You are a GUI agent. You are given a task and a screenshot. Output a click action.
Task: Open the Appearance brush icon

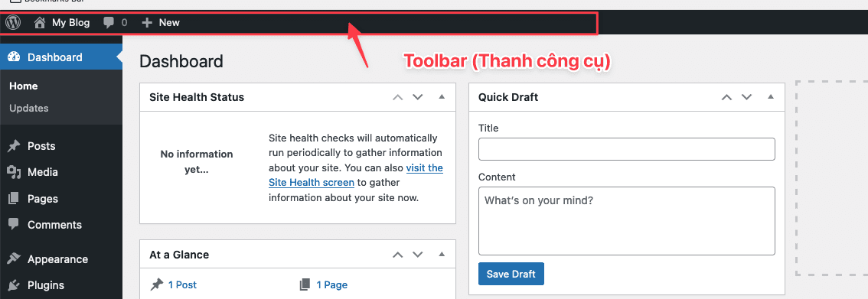click(x=14, y=258)
